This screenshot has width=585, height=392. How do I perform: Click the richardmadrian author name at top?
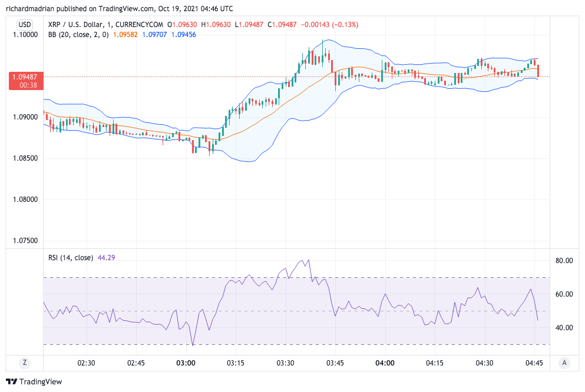click(x=31, y=9)
